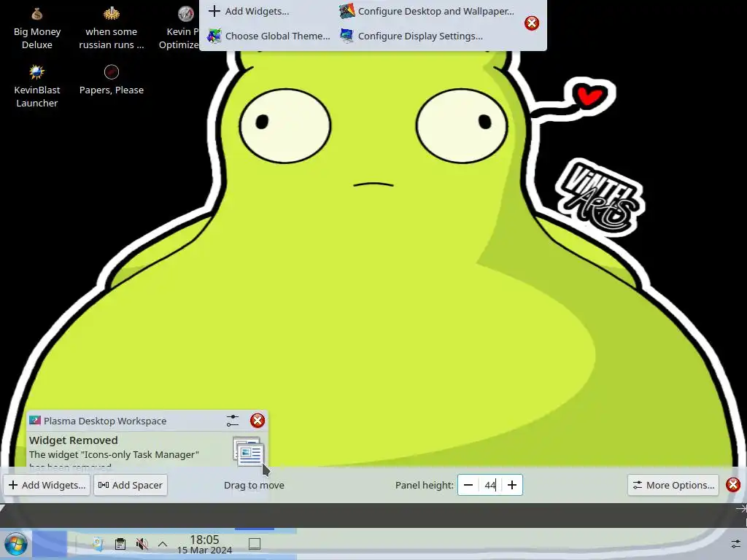The image size is (747, 560).
Task: Open Choose Global Theme
Action: (x=268, y=36)
